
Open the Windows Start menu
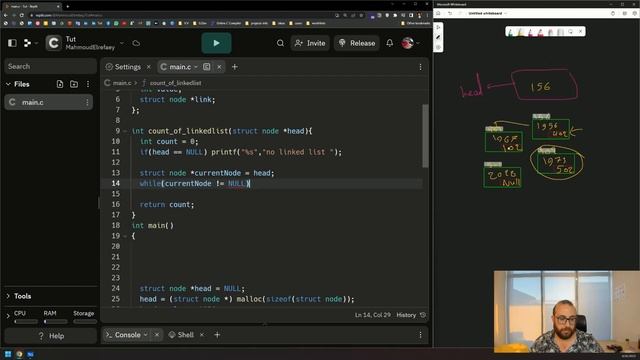(x=8, y=354)
